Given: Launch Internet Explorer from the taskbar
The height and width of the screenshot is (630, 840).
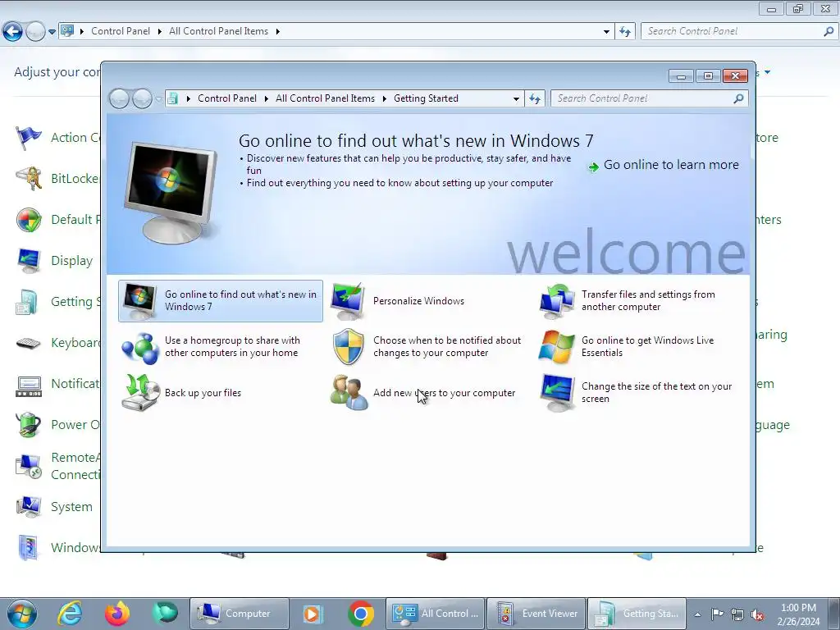Looking at the screenshot, I should [71, 614].
